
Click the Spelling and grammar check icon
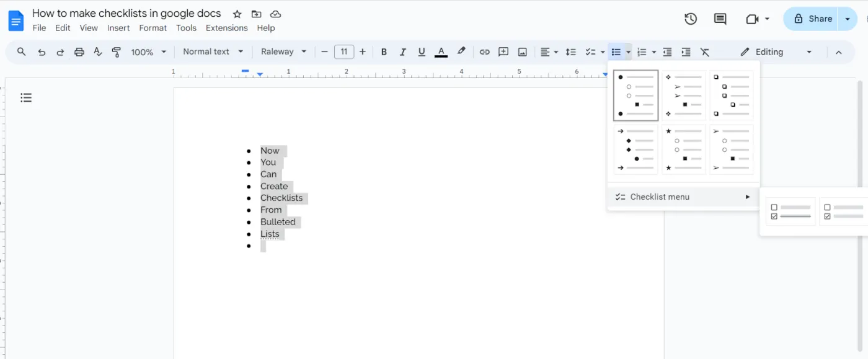click(97, 51)
